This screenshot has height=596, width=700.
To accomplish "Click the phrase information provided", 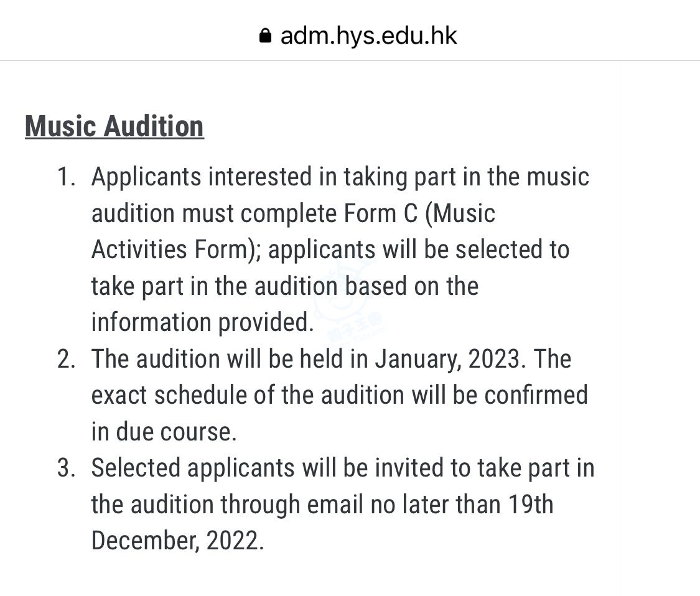I will coord(203,322).
